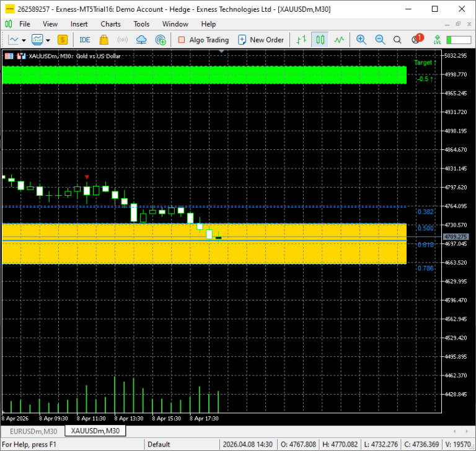Open the Market shopping bag icon
476x451 pixels.
coord(104,40)
